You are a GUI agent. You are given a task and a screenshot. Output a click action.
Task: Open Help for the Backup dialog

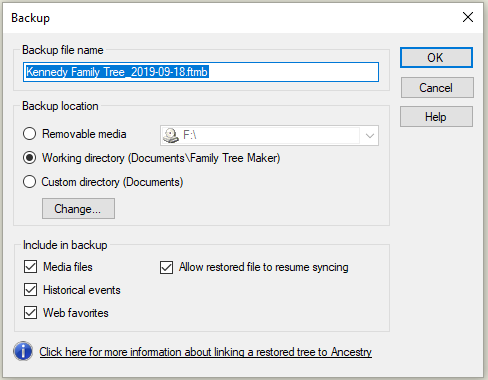coord(436,117)
